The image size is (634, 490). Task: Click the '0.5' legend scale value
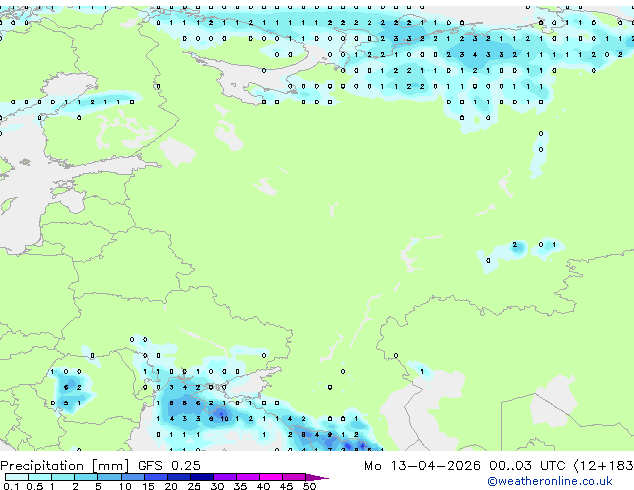tap(35, 486)
